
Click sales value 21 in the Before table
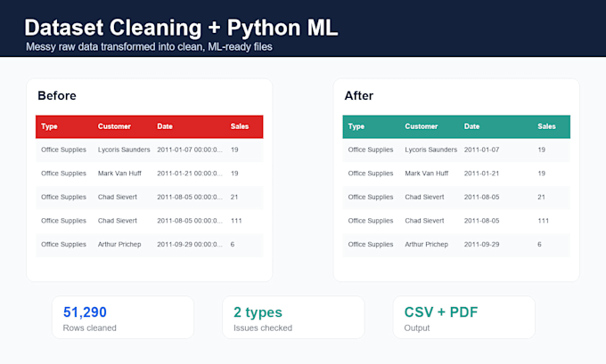click(x=234, y=197)
